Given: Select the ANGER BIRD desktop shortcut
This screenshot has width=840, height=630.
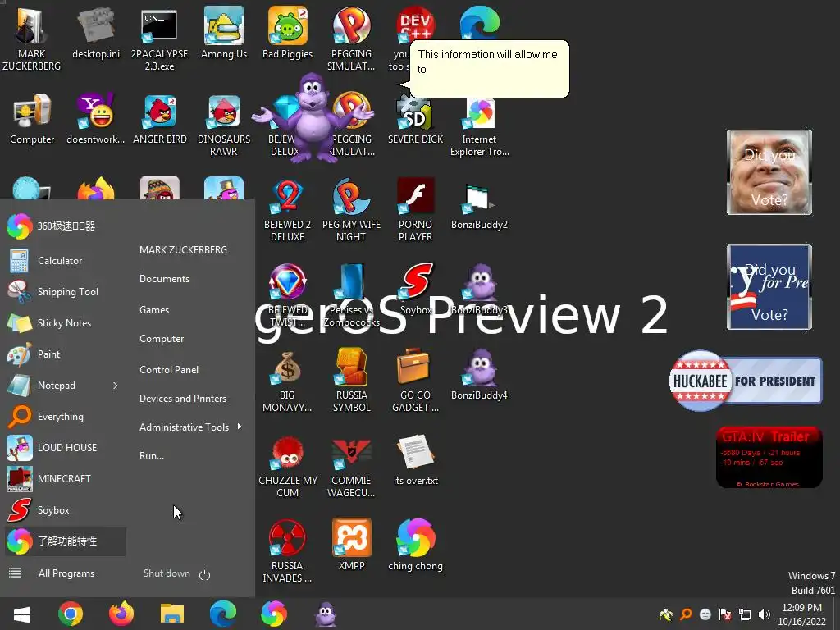Looking at the screenshot, I should (x=160, y=119).
